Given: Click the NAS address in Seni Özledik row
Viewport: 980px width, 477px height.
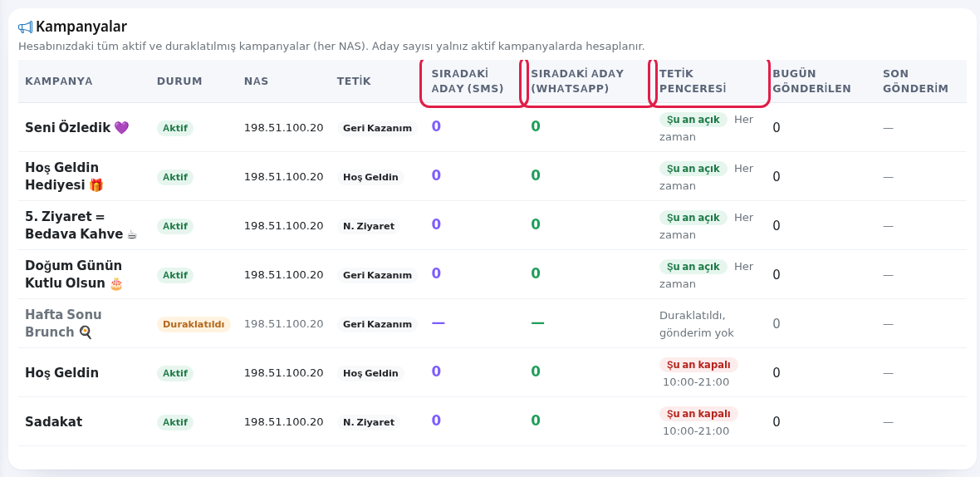Looking at the screenshot, I should (x=284, y=127).
